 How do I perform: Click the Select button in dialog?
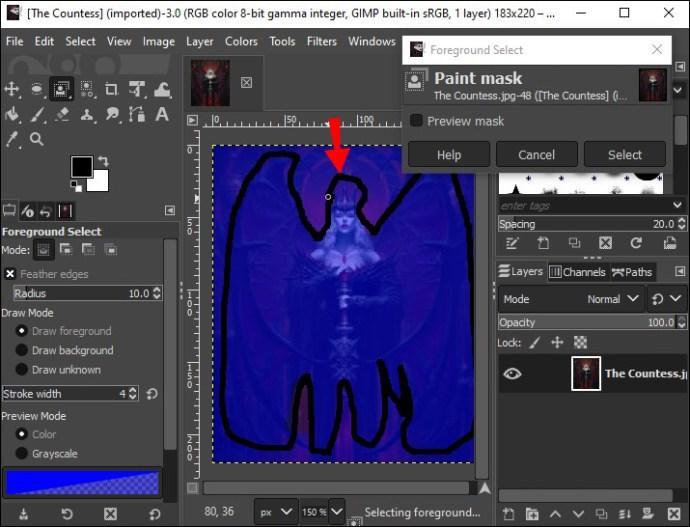point(624,154)
